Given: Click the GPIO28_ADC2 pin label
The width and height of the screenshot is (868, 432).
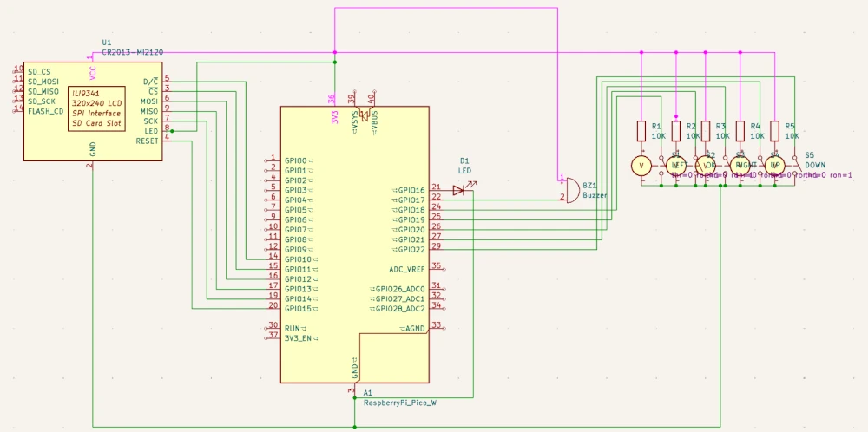Looking at the screenshot, I should 400,309.
